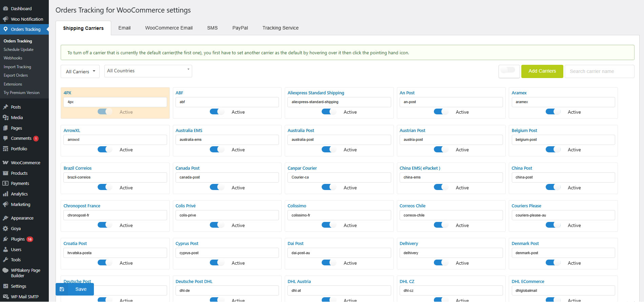Click the Comments bubble icon
Image resolution: width=644 pixels, height=302 pixels.
[x=5, y=138]
